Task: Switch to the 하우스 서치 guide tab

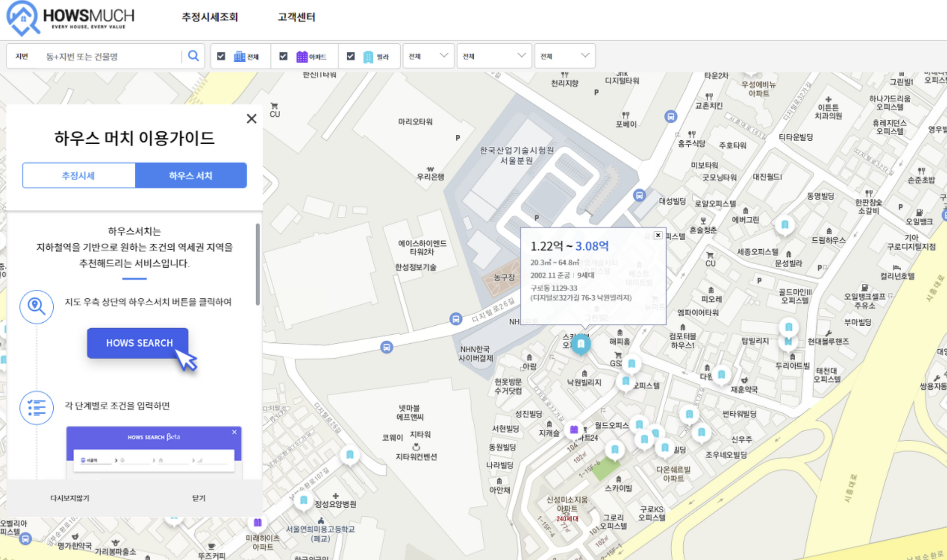Action: click(191, 175)
